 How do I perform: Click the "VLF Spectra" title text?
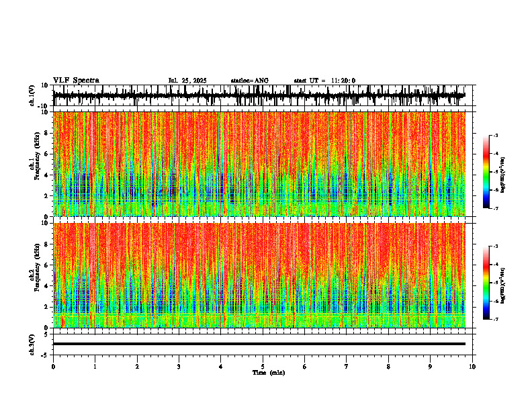pyautogui.click(x=76, y=81)
